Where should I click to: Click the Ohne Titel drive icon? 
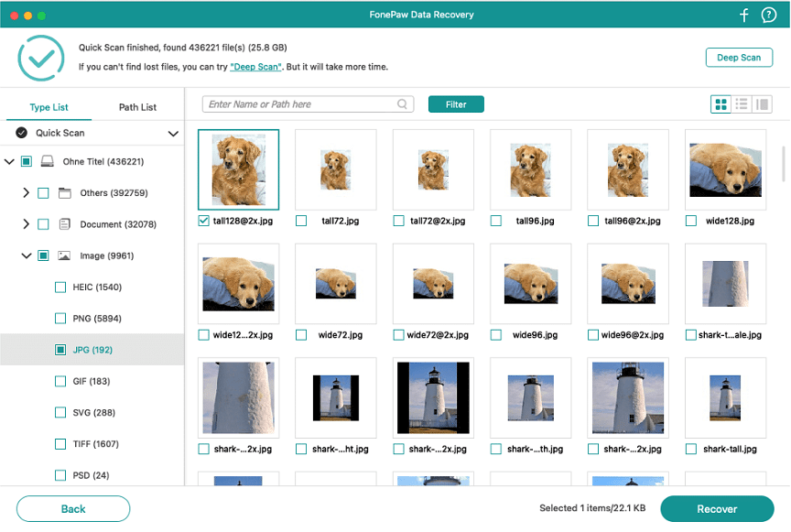point(47,161)
